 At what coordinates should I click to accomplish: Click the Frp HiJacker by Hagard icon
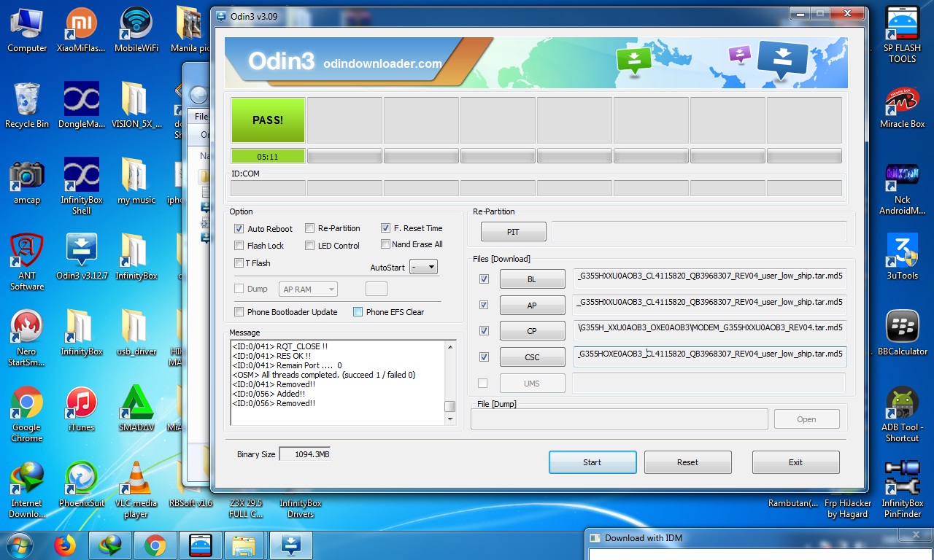[846, 508]
